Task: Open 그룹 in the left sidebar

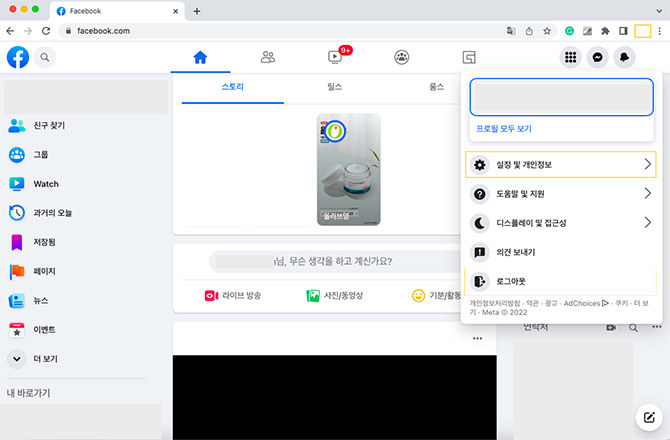Action: pyautogui.click(x=85, y=155)
